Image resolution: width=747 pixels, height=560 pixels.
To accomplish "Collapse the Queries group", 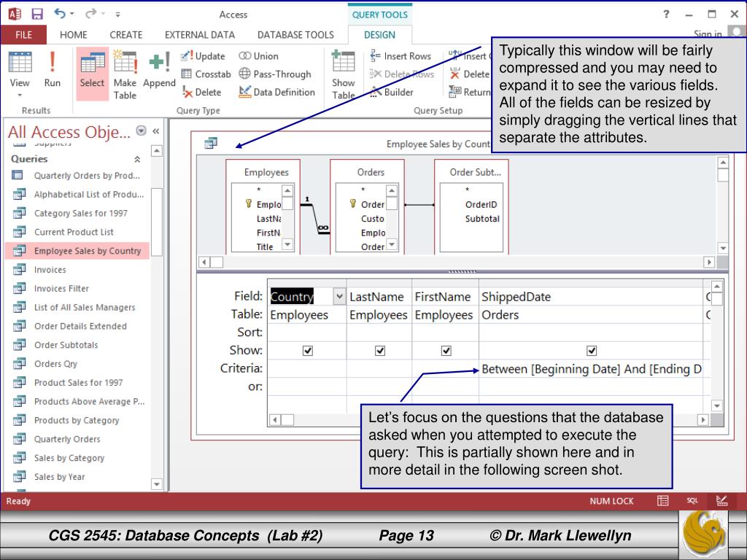I will click(137, 159).
